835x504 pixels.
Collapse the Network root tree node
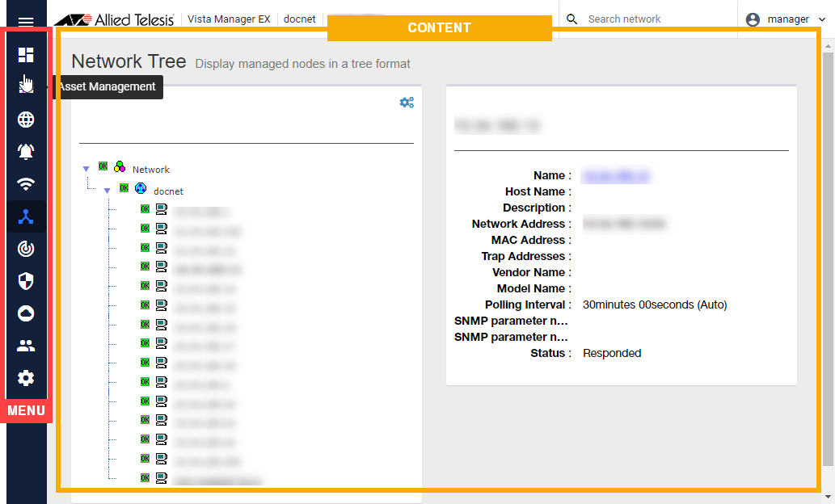pos(86,169)
